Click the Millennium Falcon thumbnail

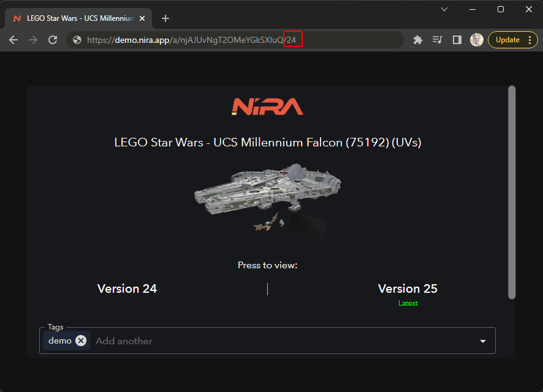[x=268, y=202]
